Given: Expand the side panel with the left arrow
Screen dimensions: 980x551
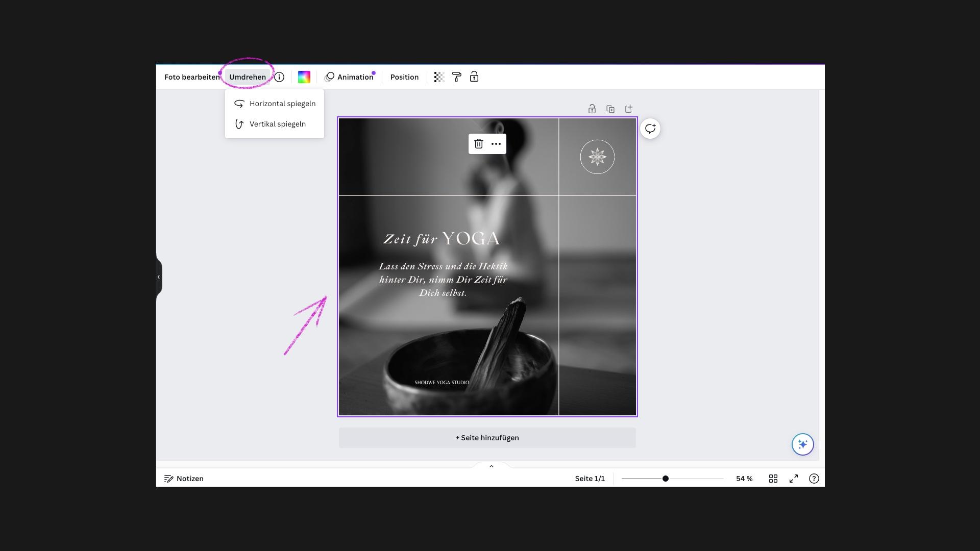Looking at the screenshot, I should pyautogui.click(x=159, y=277).
